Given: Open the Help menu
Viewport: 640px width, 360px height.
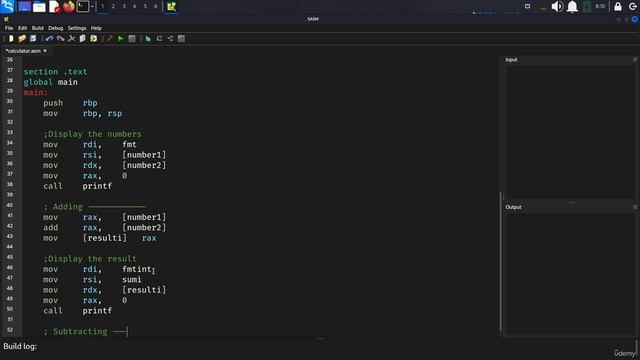Looking at the screenshot, I should coord(96,28).
